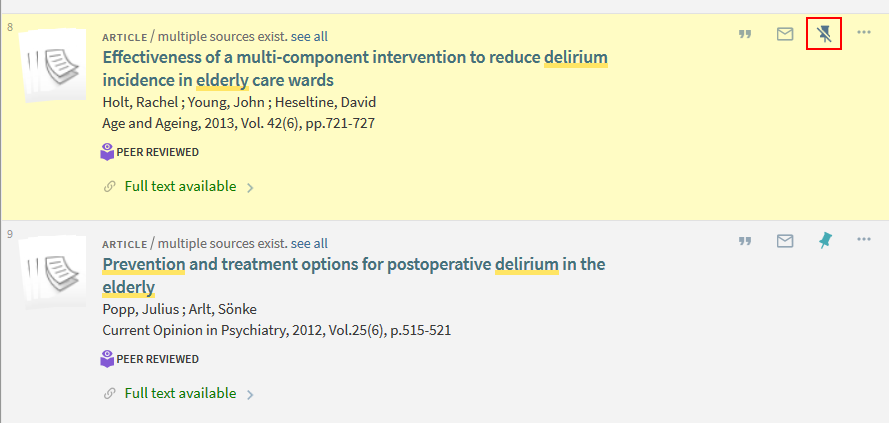
Task: Click peer reviewed badge icon on Holt article
Action: pos(108,152)
